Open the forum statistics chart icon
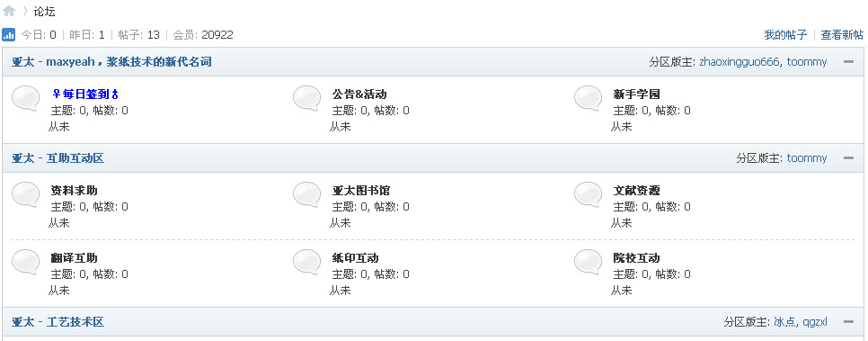Image resolution: width=868 pixels, height=341 pixels. (9, 35)
